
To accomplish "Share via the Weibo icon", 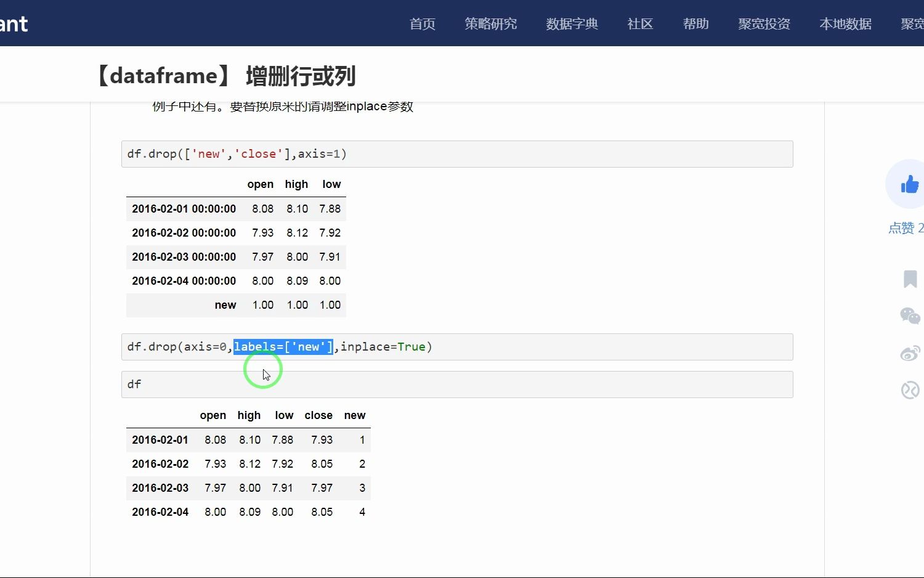I will [910, 353].
